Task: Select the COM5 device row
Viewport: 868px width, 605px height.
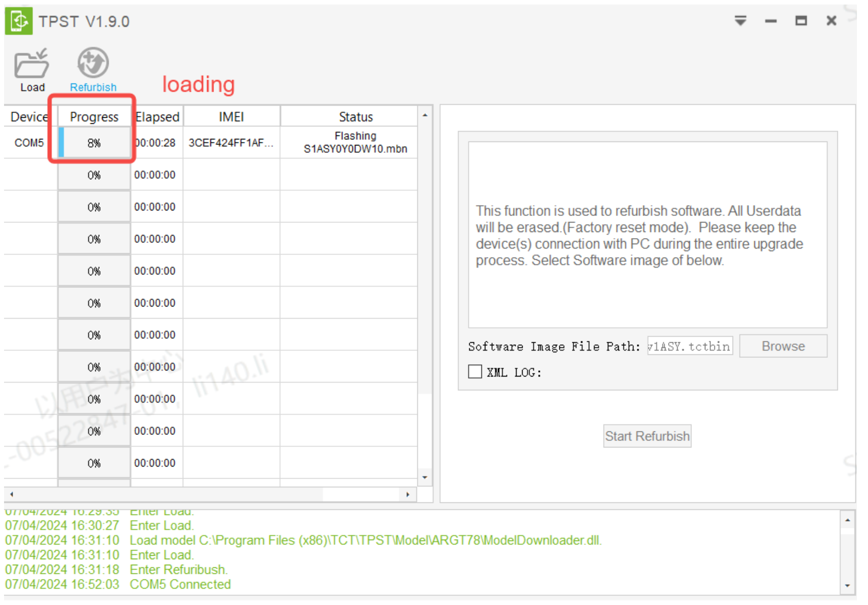Action: (x=29, y=143)
